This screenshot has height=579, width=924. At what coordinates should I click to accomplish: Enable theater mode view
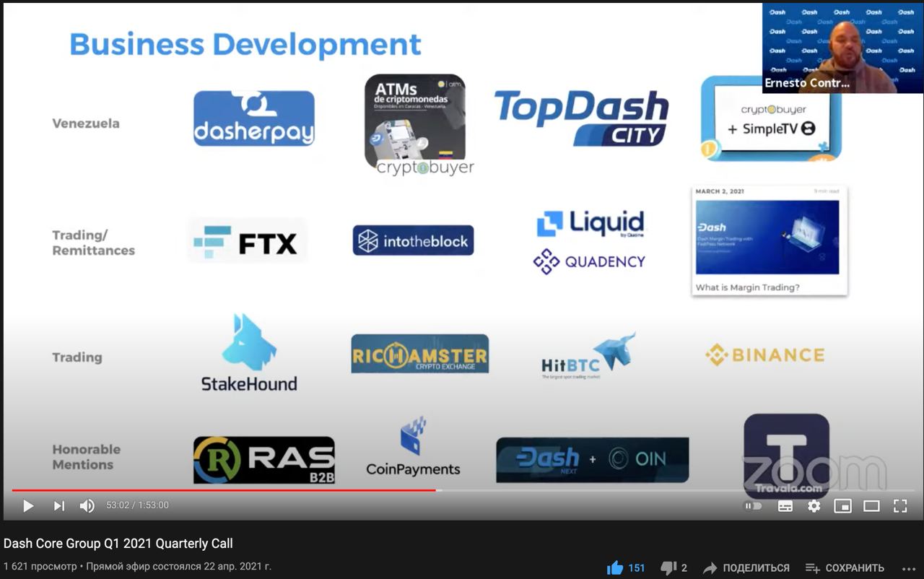(x=871, y=506)
